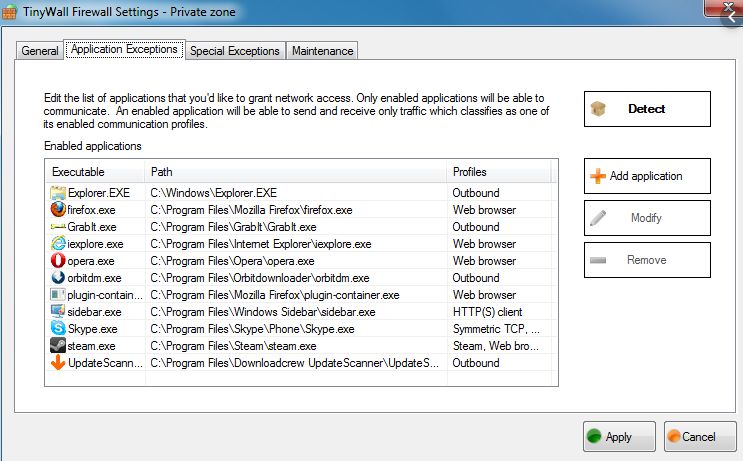Select the plugin-contain... entry
The image size is (743, 461).
click(105, 295)
